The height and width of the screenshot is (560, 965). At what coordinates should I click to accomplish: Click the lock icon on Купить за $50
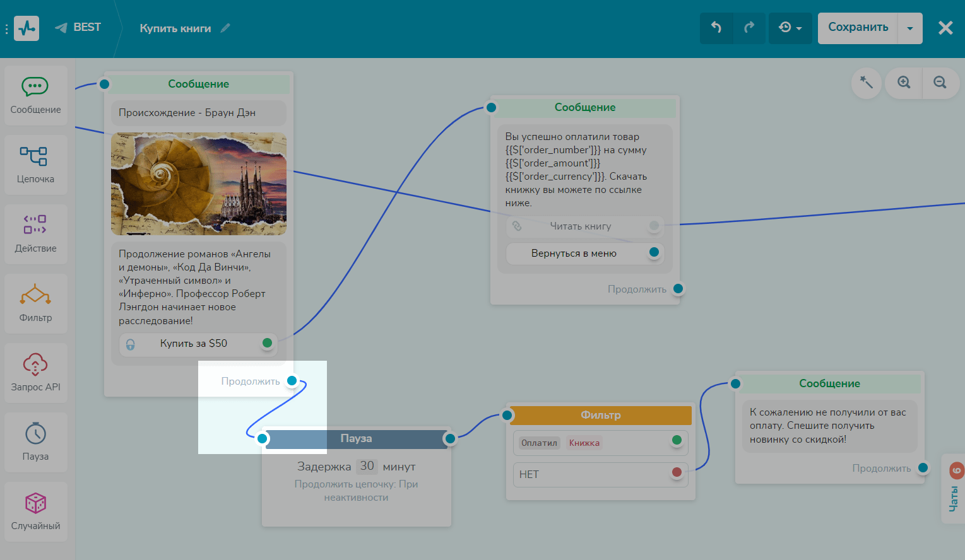point(130,344)
